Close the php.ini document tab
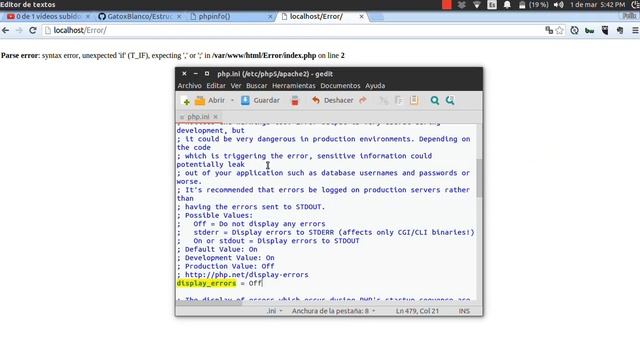This screenshot has width=640, height=360. coord(216,117)
